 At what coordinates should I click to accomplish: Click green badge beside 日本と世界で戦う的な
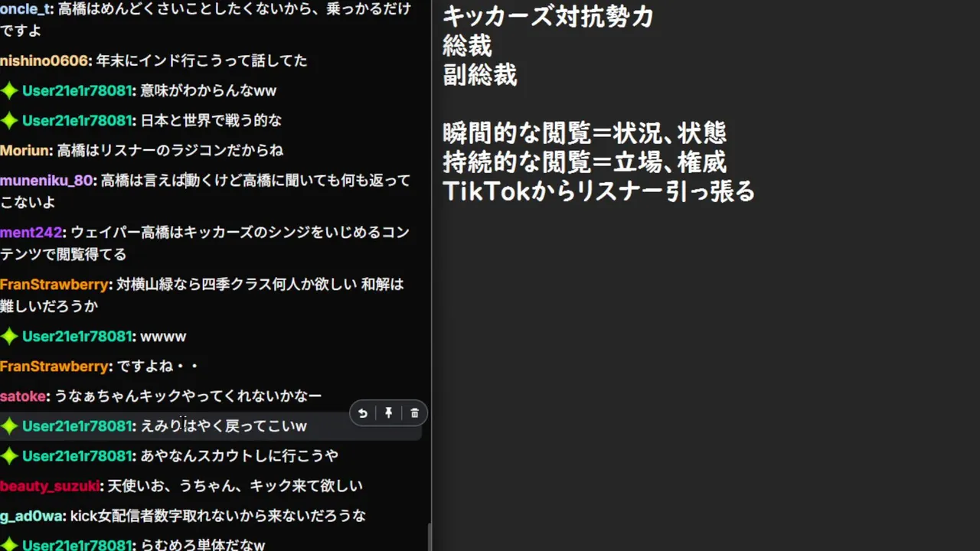coord(9,121)
